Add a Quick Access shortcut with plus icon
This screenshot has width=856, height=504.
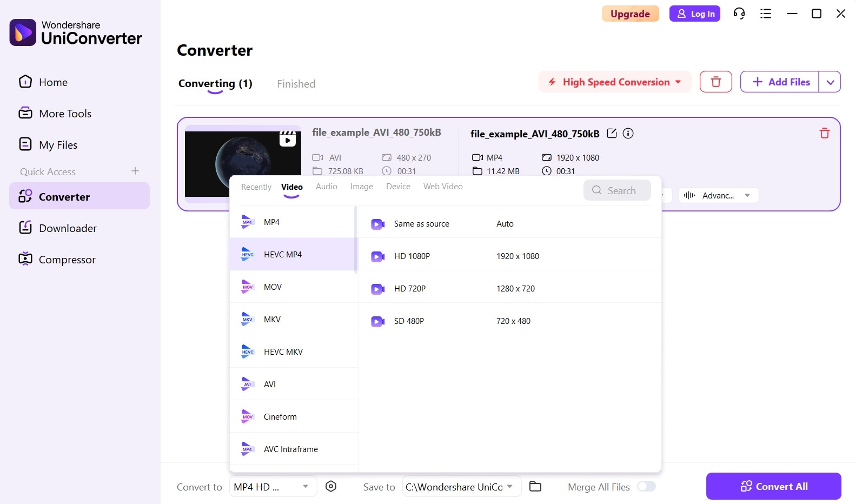[135, 171]
